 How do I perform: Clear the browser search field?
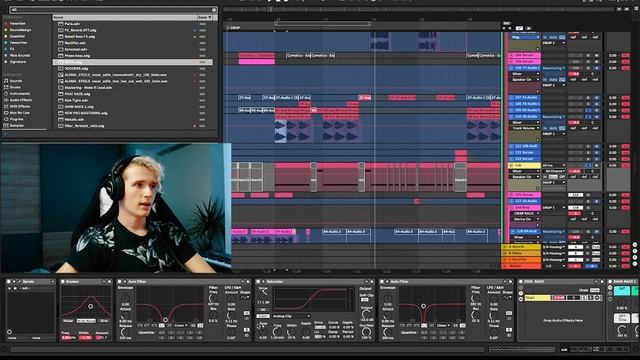coord(214,10)
